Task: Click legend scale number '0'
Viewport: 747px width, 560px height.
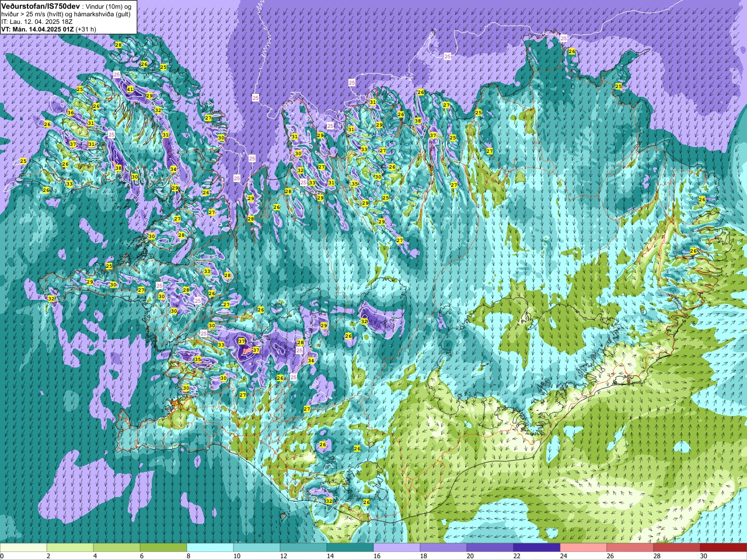Action: point(2,556)
